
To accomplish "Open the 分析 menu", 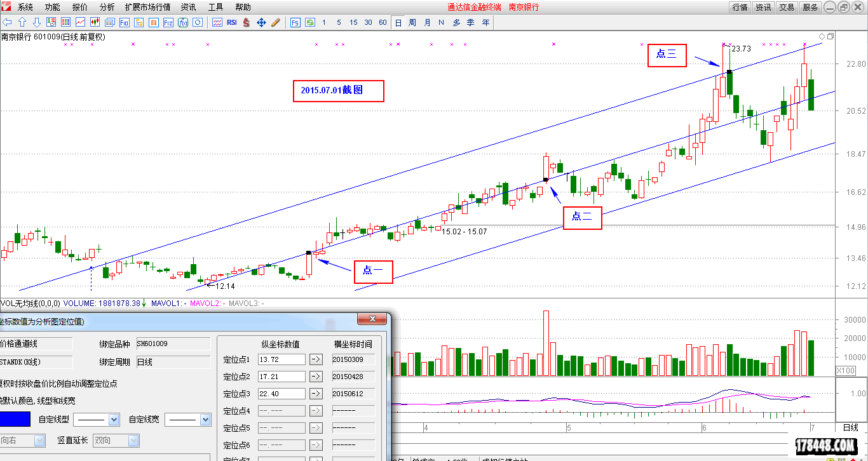I will 107,7.
